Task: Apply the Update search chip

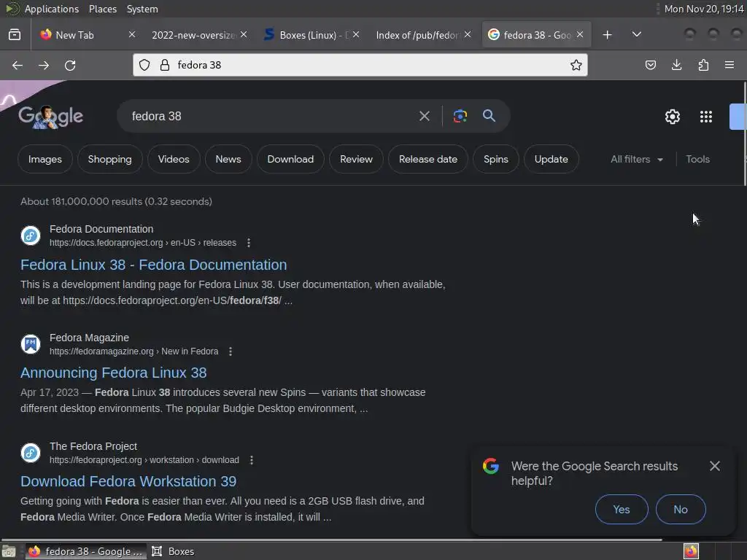Action: click(x=551, y=160)
